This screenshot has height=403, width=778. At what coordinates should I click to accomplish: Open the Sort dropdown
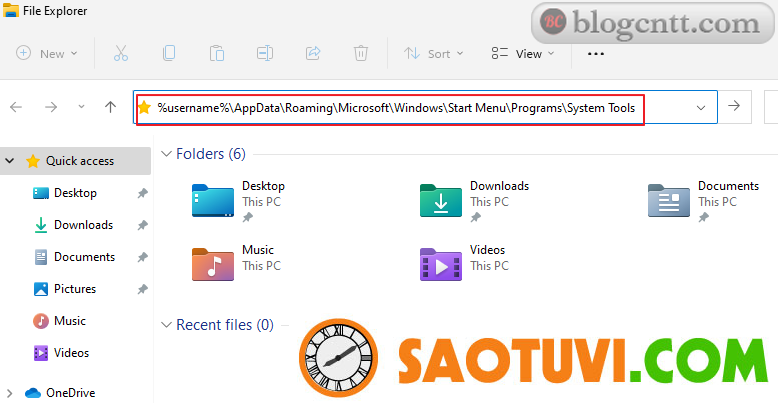[x=433, y=53]
